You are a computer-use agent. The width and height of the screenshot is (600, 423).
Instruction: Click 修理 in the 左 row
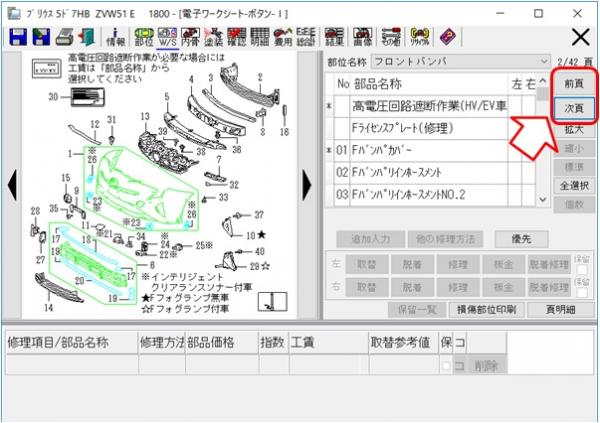[x=458, y=265]
